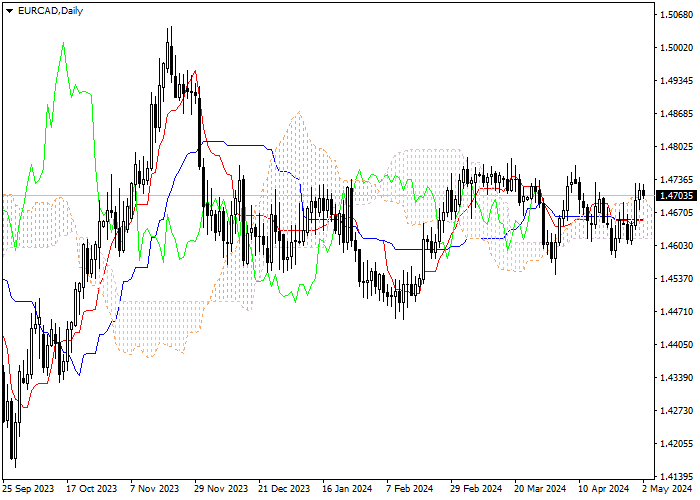The width and height of the screenshot is (700, 500).
Task: Click the 1.45370 price scale label
Action: (x=676, y=279)
